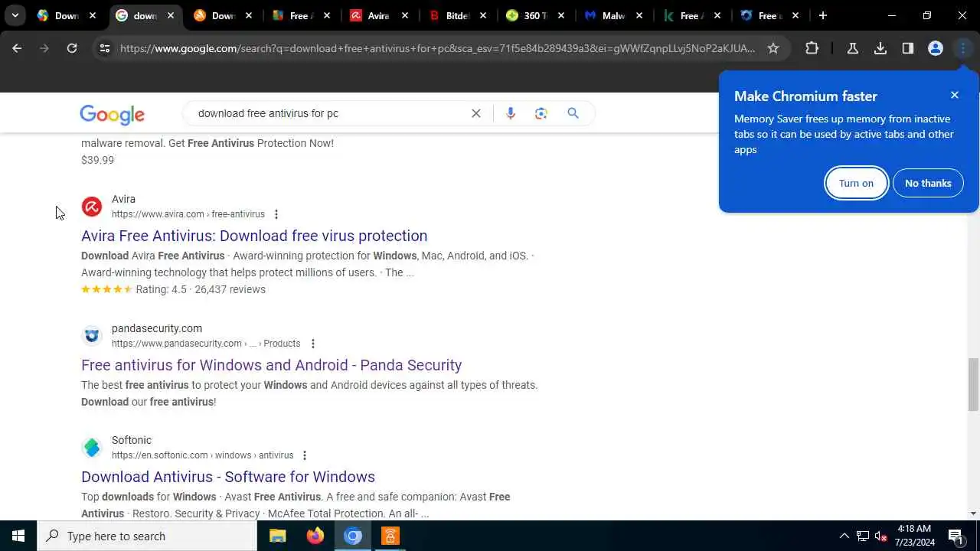Open Chromium three-dot menu
The height and width of the screenshot is (551, 980).
[x=963, y=48]
